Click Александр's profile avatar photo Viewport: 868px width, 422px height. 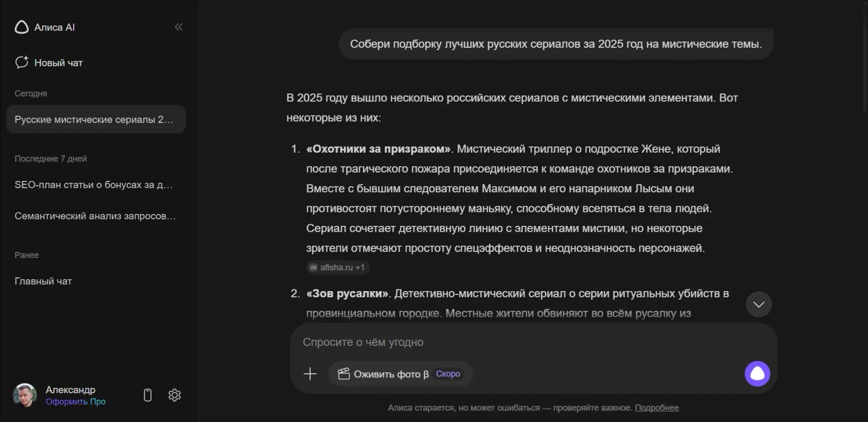[x=25, y=395]
